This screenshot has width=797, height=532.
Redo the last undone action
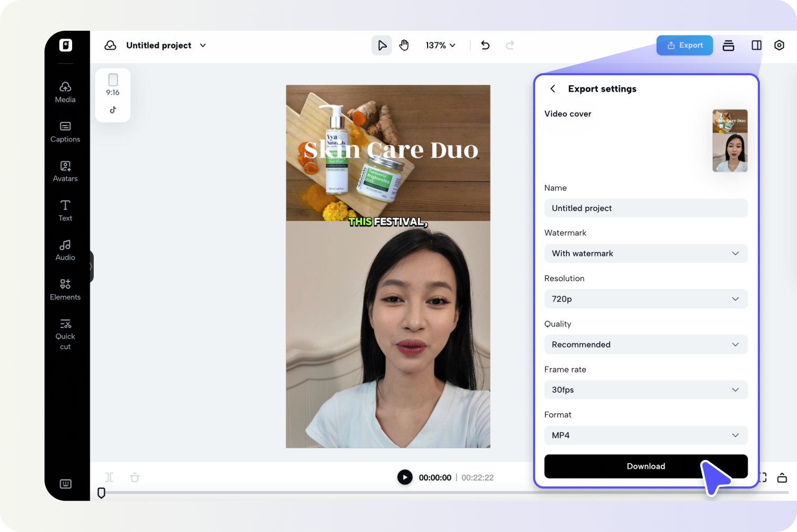point(510,45)
